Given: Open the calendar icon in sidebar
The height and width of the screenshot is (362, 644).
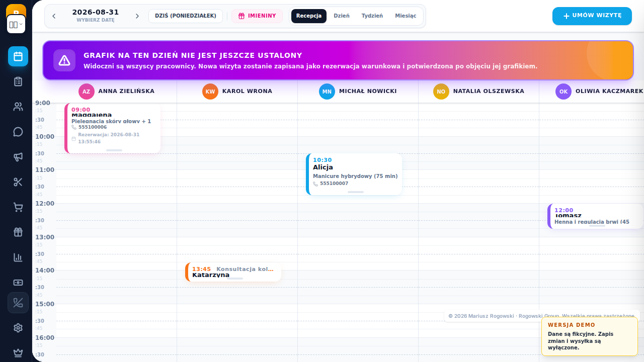Looking at the screenshot, I should 18,56.
